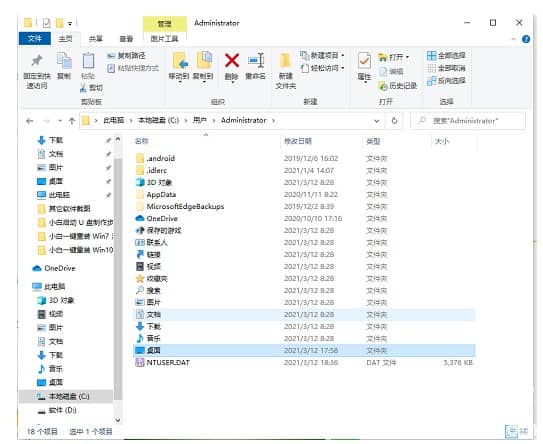Image resolution: width=543 pixels, height=444 pixels.
Task: Expand the address bar history dropdown
Action: (x=376, y=121)
